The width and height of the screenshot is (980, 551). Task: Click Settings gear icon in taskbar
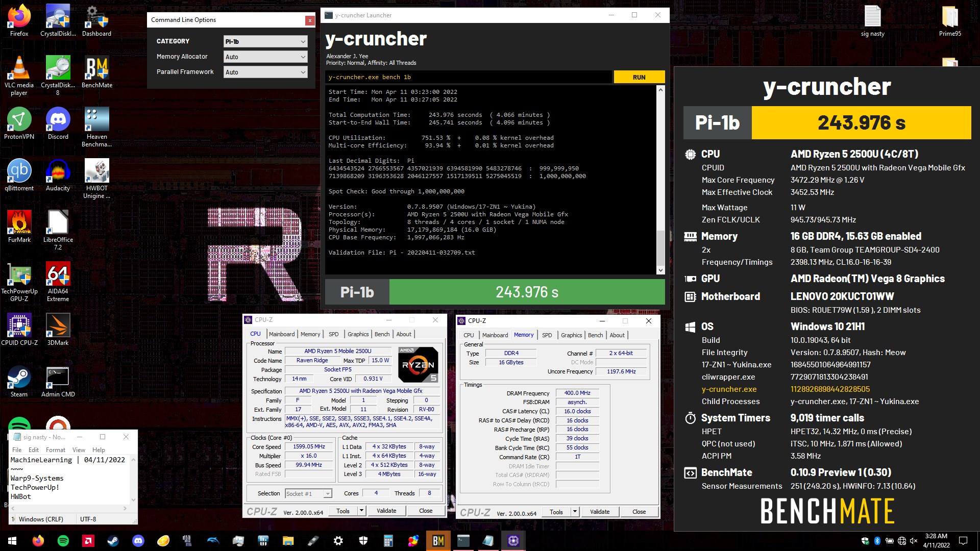pos(338,541)
